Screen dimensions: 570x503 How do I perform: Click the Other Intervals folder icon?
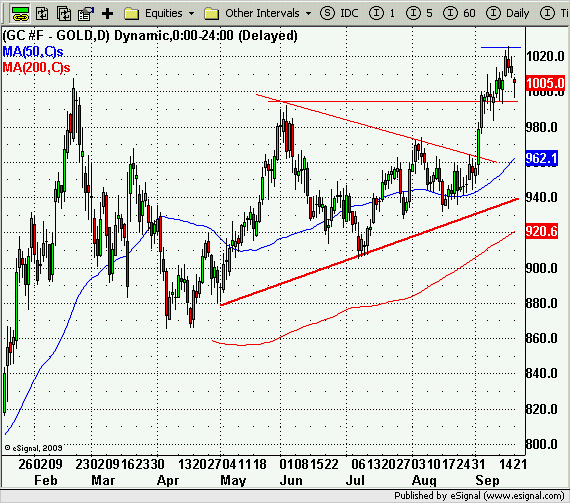click(212, 14)
